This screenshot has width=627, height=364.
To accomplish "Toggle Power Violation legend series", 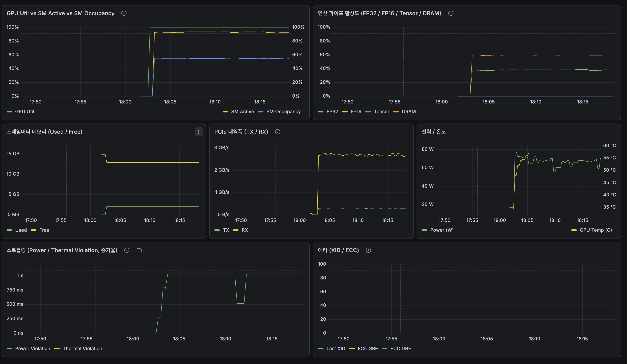I will click(x=33, y=349).
